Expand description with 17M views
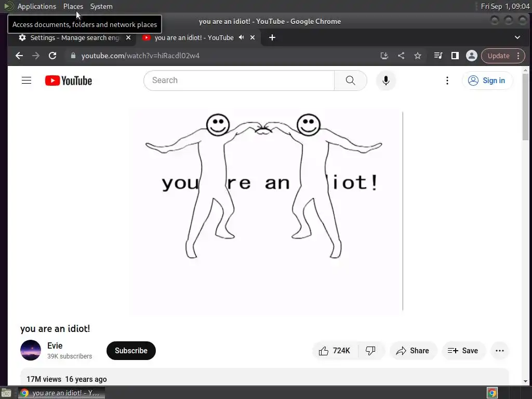This screenshot has width=532, height=399. tap(264, 377)
